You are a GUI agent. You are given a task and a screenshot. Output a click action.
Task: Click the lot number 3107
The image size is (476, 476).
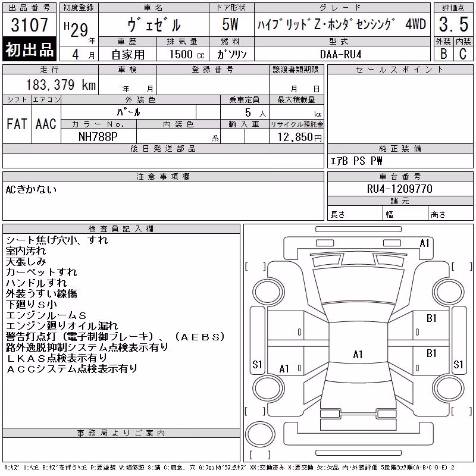click(x=29, y=24)
